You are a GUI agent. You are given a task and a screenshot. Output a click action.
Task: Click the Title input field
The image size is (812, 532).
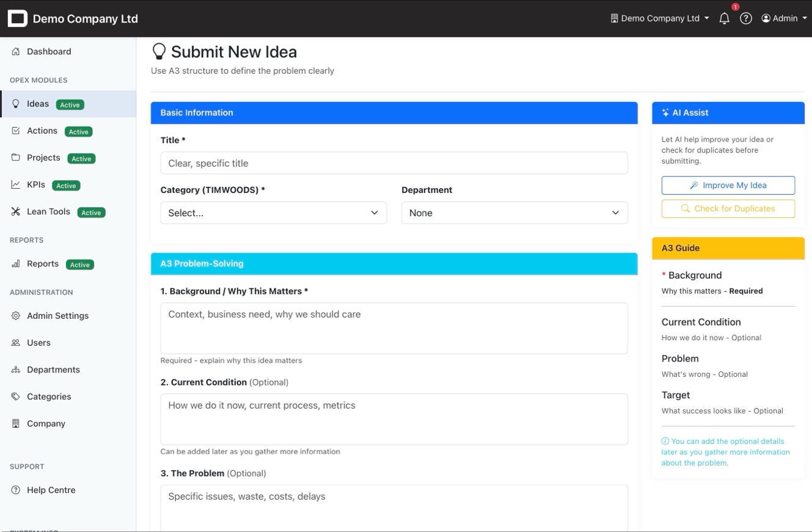393,163
